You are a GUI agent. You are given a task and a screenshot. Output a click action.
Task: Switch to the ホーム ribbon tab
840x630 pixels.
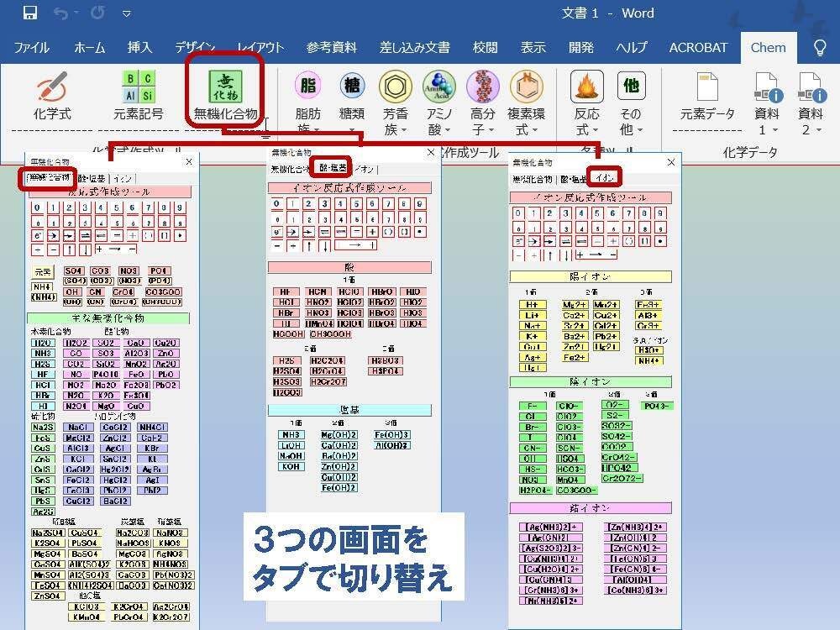90,47
